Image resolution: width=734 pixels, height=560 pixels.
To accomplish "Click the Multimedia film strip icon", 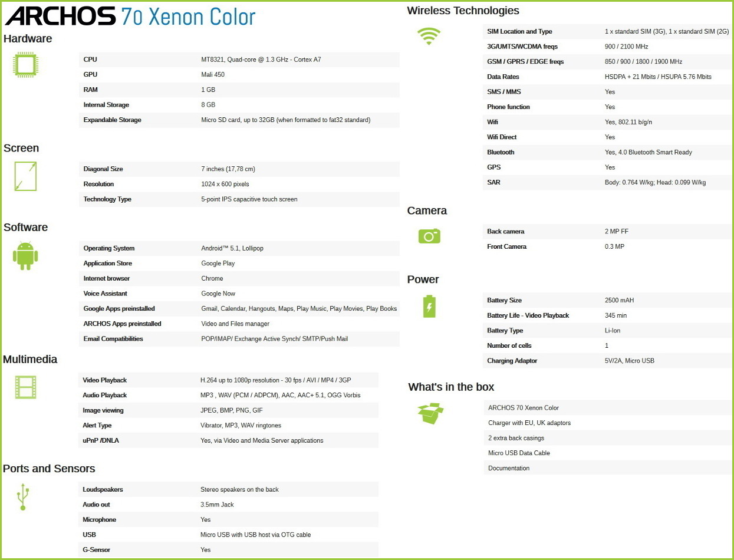I will 26,387.
